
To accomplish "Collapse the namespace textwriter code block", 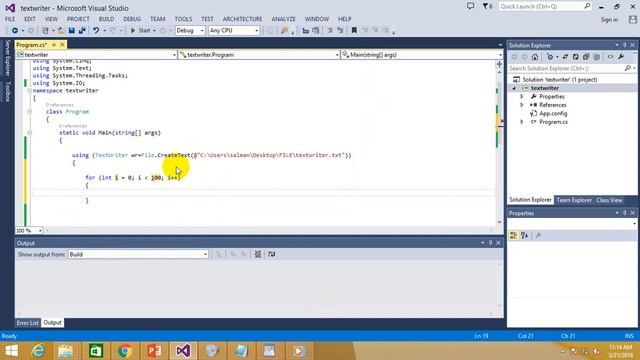I will coord(29,91).
